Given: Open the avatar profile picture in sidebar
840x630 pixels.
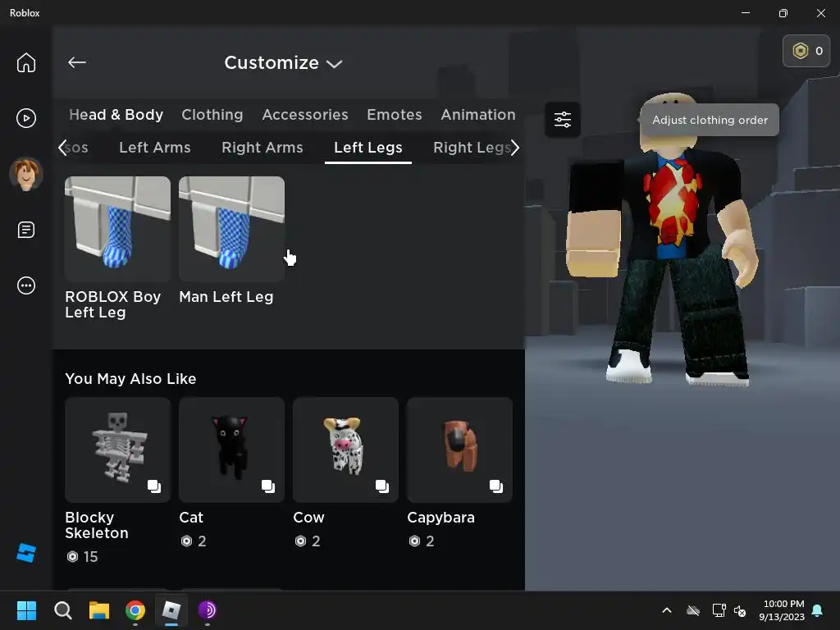Looking at the screenshot, I should point(25,174).
